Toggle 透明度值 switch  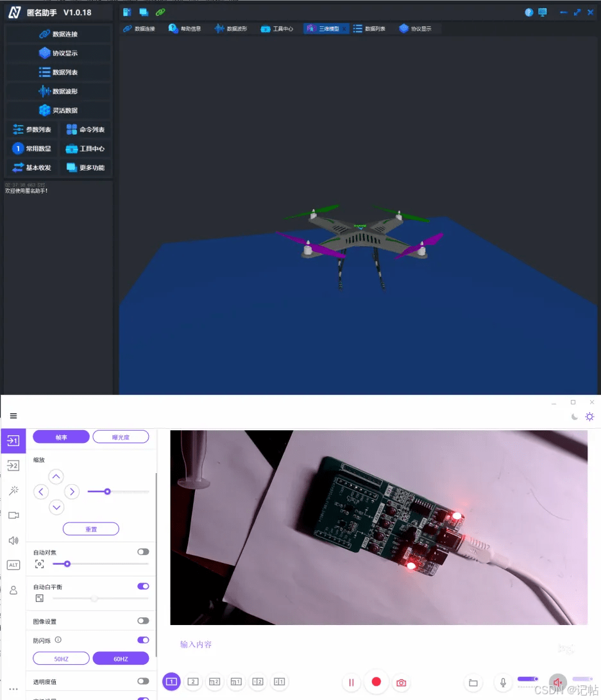point(143,681)
